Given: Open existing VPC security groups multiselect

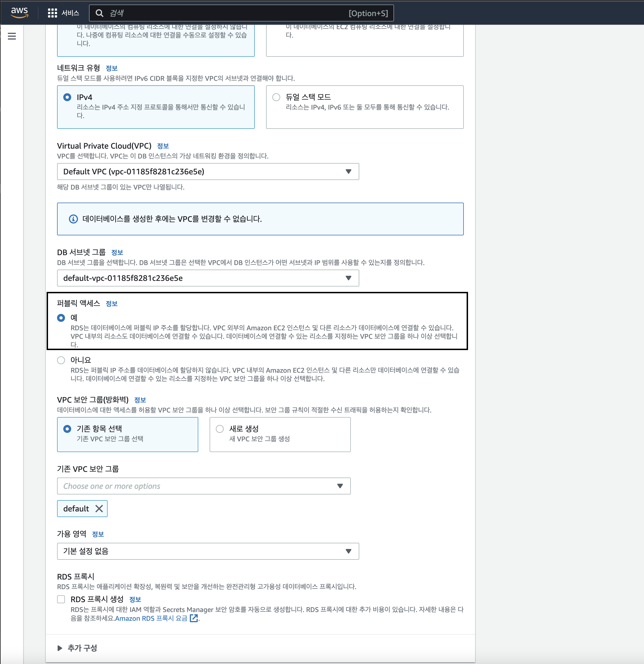Looking at the screenshot, I should click(203, 486).
